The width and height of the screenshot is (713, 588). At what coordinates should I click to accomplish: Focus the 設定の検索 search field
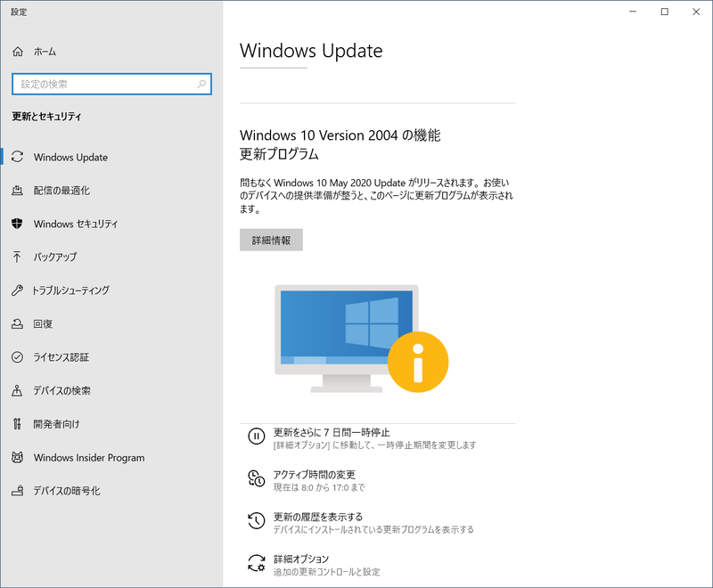point(112,84)
